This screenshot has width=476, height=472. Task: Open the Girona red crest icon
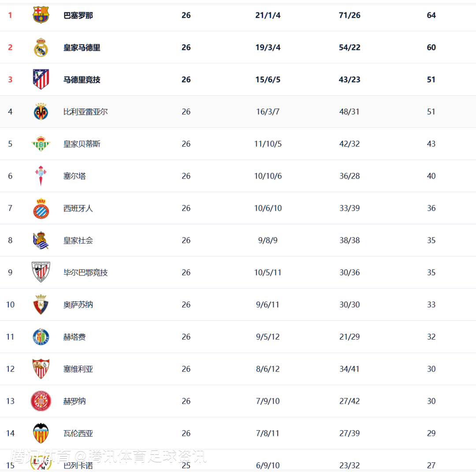[41, 401]
